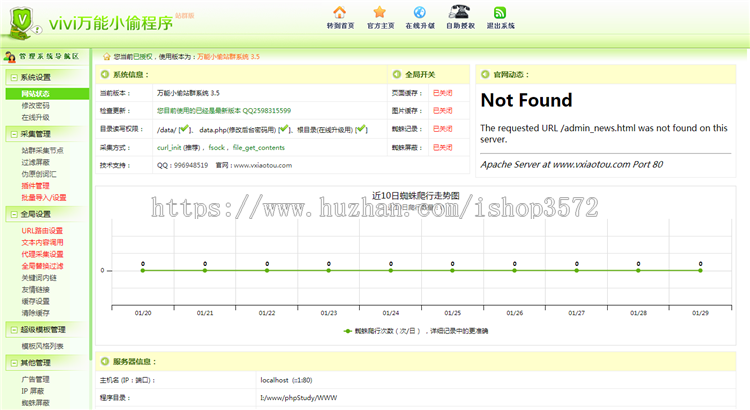Click the program directory path I:/www/phpStudy/WWW

pos(298,398)
